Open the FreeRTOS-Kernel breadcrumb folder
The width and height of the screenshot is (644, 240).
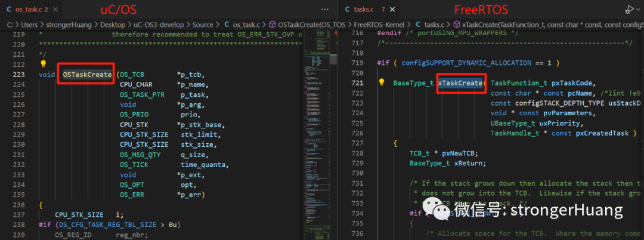379,24
